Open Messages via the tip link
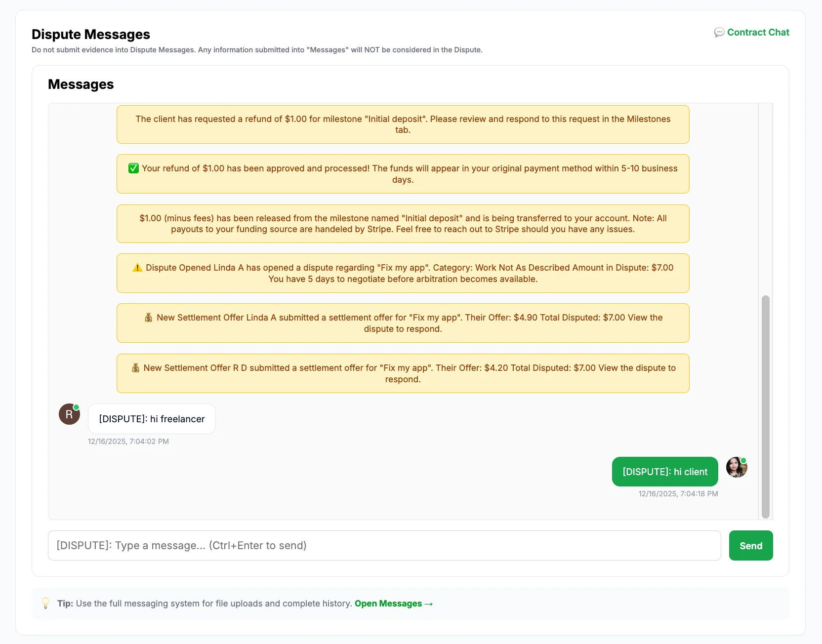This screenshot has height=644, width=822. click(393, 603)
